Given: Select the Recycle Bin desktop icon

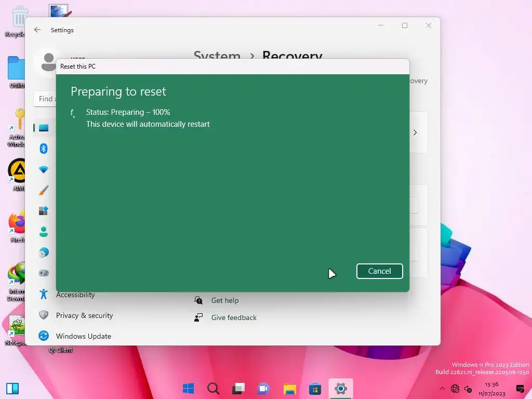Looking at the screenshot, I should point(16,21).
